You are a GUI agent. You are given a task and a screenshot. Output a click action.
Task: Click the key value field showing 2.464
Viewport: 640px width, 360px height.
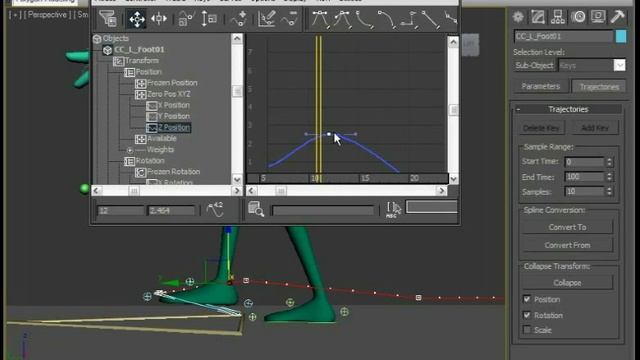[171, 211]
